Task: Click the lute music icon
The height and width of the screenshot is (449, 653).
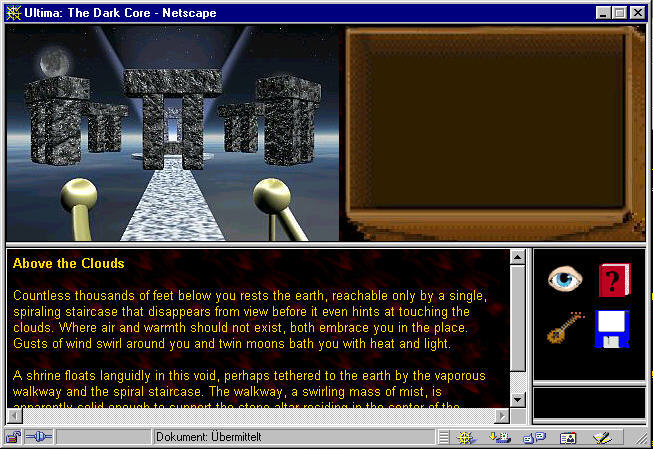Action: [565, 328]
